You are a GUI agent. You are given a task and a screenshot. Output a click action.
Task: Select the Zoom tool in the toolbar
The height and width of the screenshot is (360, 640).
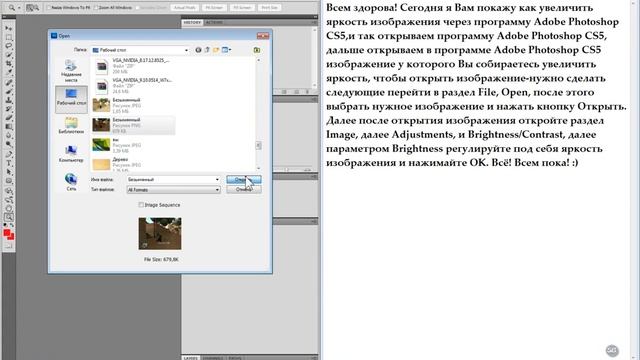coord(9,217)
